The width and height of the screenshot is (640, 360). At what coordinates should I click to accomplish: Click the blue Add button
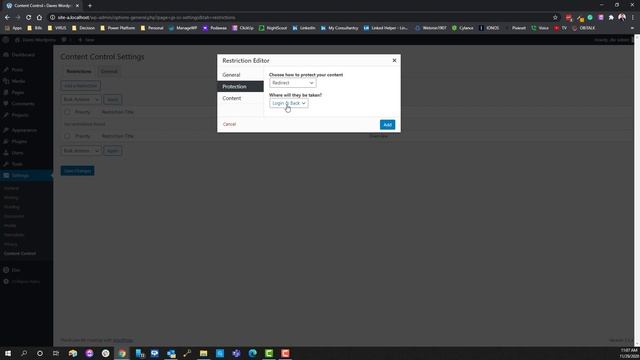point(387,124)
